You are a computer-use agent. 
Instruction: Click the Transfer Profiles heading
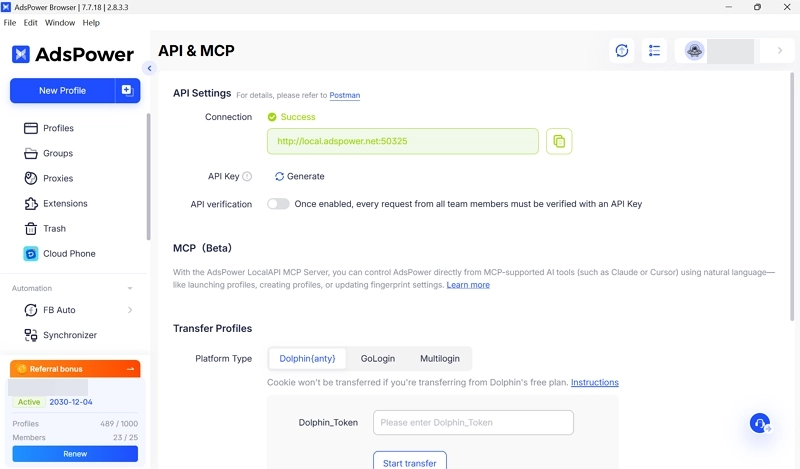(x=212, y=328)
